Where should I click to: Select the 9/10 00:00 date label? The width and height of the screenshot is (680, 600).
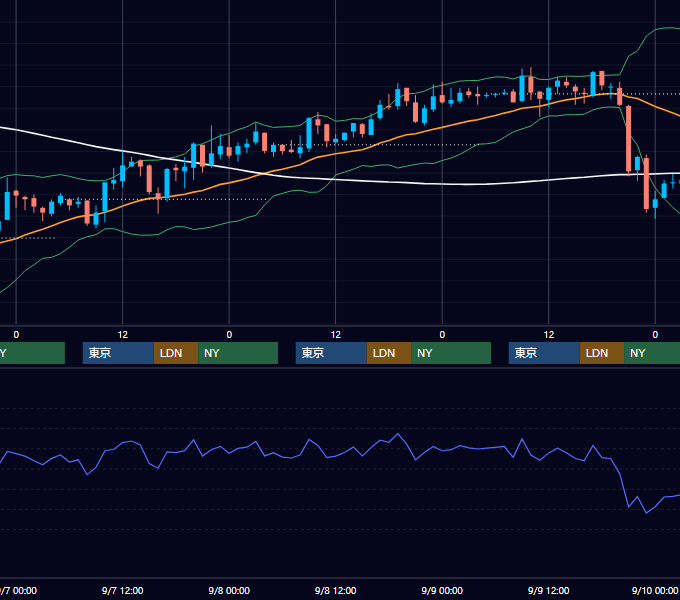coord(655,590)
